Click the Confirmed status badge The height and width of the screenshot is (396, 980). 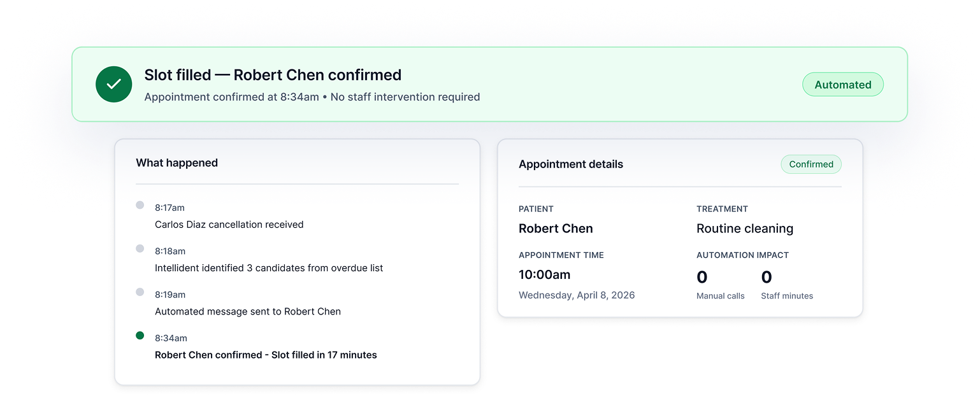coord(811,164)
